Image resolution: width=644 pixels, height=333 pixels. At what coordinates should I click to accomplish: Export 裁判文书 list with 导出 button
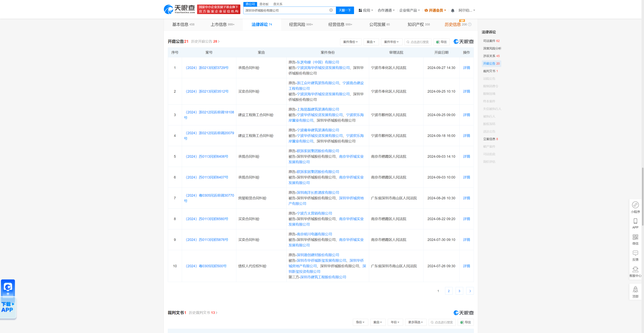pos(466,322)
